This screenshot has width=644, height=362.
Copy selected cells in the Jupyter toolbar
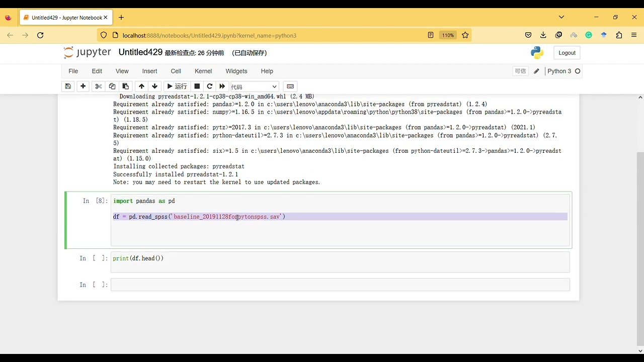click(x=112, y=86)
